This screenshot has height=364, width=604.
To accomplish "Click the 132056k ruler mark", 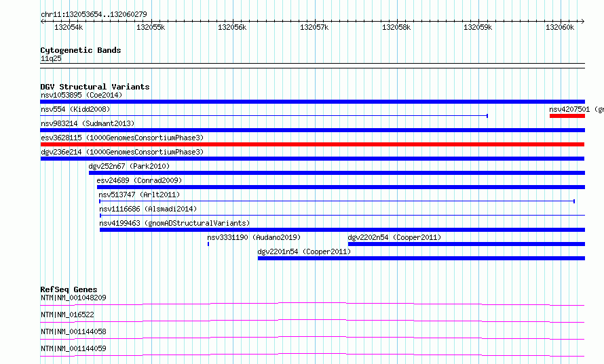I will [x=232, y=27].
